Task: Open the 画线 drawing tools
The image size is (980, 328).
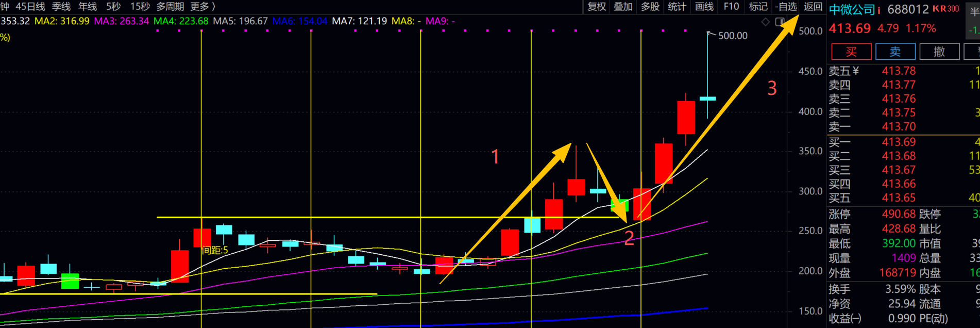Action: click(704, 7)
